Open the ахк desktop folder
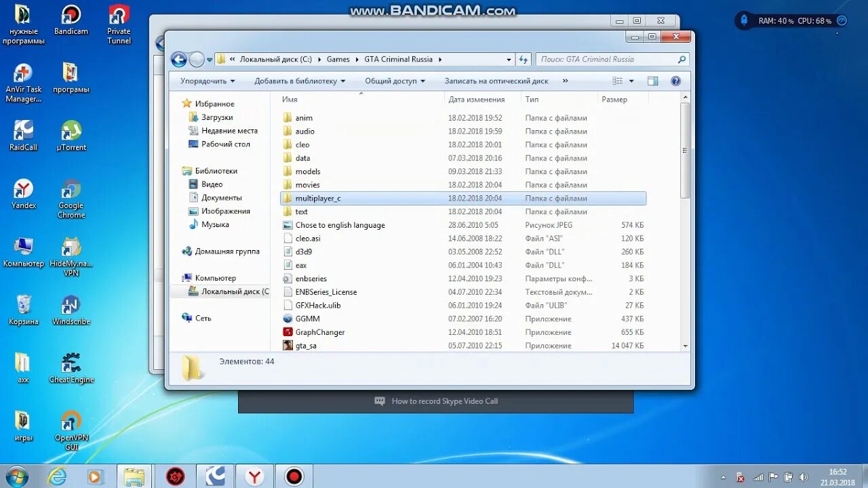Viewport: 868px width, 488px height. click(23, 369)
